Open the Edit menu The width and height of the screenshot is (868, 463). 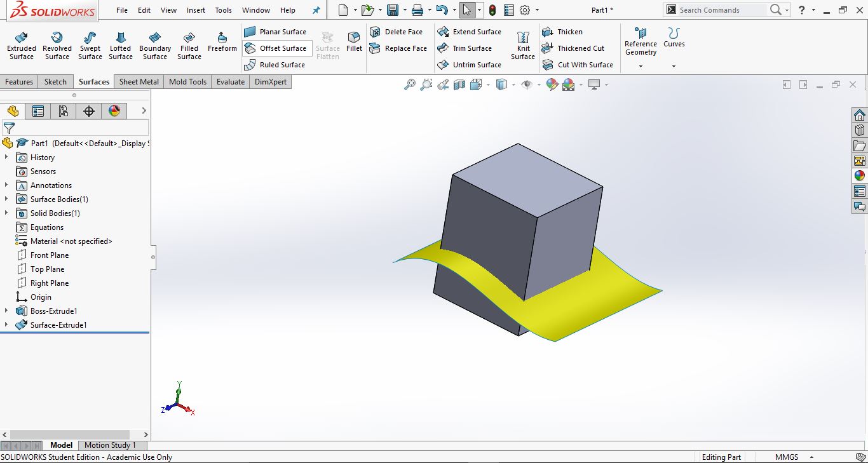[144, 10]
